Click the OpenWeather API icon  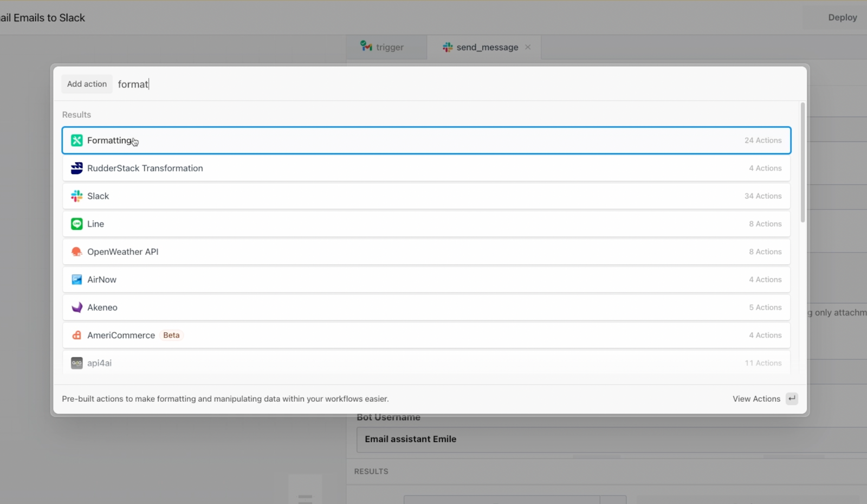pos(77,252)
